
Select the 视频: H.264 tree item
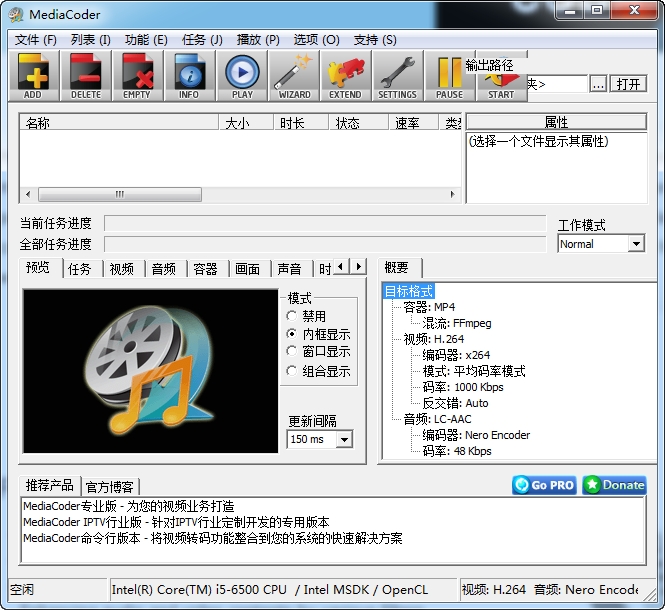coord(433,339)
